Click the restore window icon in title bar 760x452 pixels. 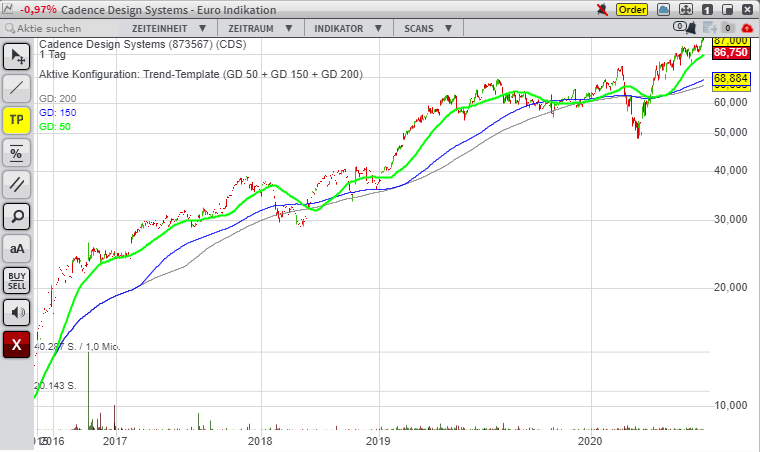(x=728, y=9)
